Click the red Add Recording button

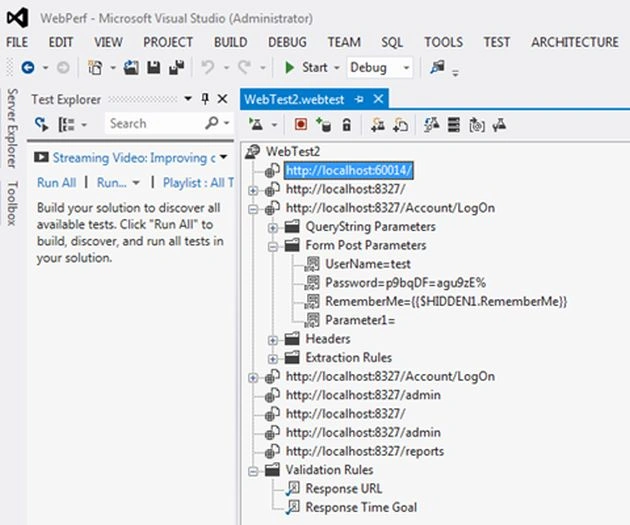point(301,125)
